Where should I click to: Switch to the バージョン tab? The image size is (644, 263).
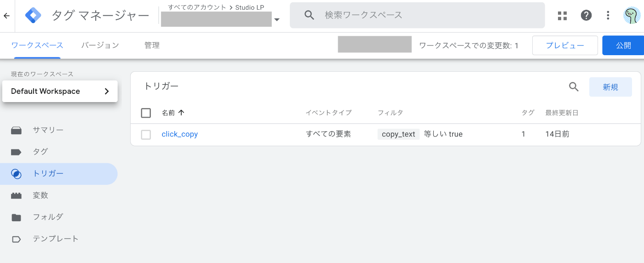[100, 45]
